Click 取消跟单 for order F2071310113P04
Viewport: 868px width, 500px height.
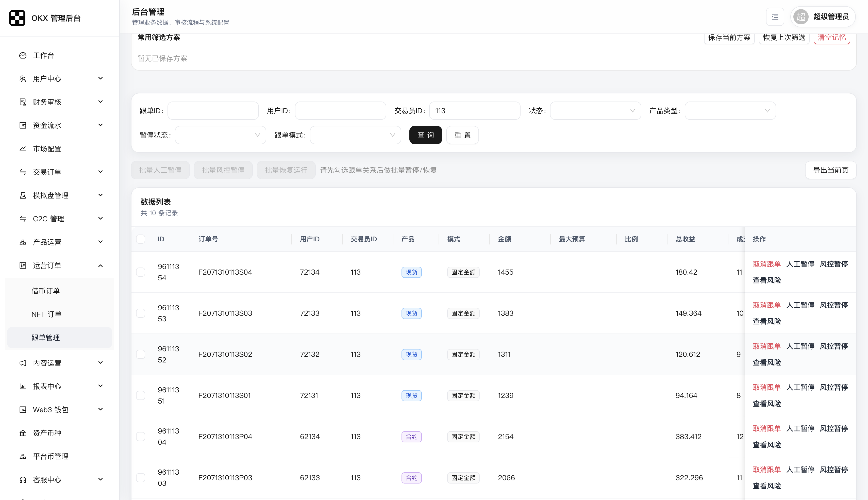click(x=766, y=428)
